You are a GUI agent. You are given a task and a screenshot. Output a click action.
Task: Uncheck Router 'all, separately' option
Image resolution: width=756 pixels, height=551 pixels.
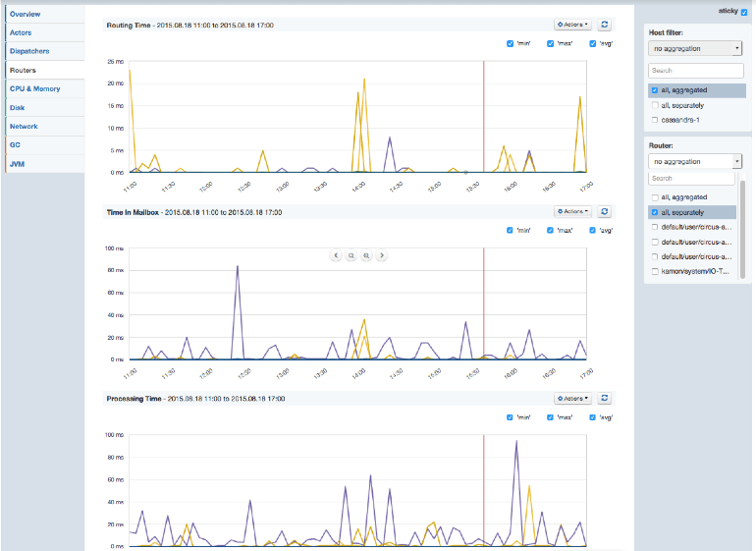[655, 212]
